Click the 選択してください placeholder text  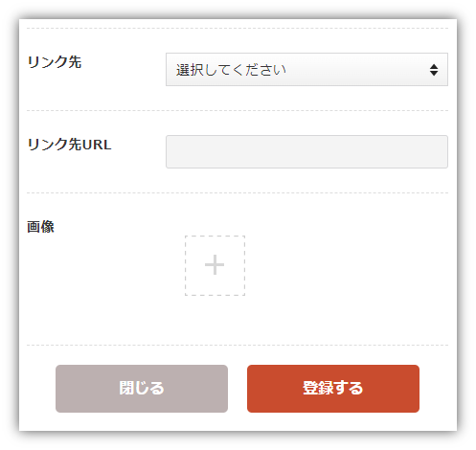pos(231,70)
